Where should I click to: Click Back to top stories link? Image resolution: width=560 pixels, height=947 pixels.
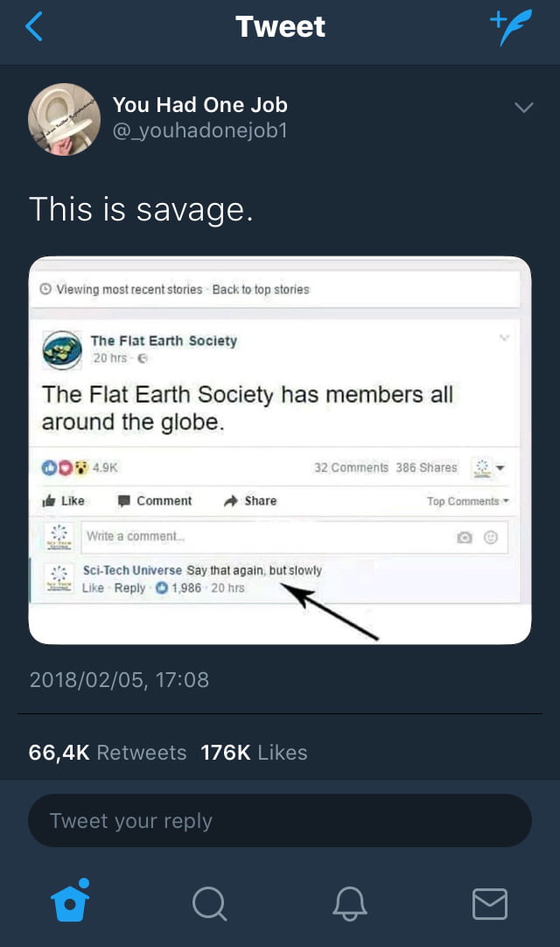click(261, 290)
